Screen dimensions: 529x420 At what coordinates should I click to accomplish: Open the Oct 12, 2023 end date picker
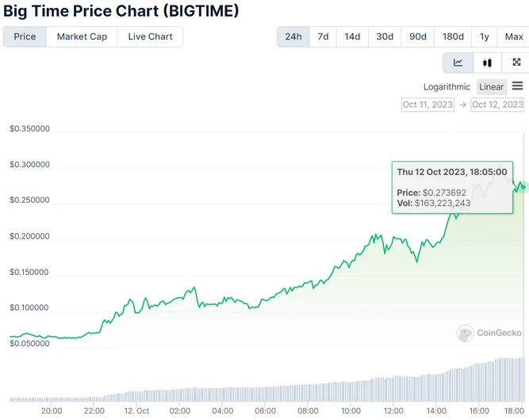(x=497, y=105)
